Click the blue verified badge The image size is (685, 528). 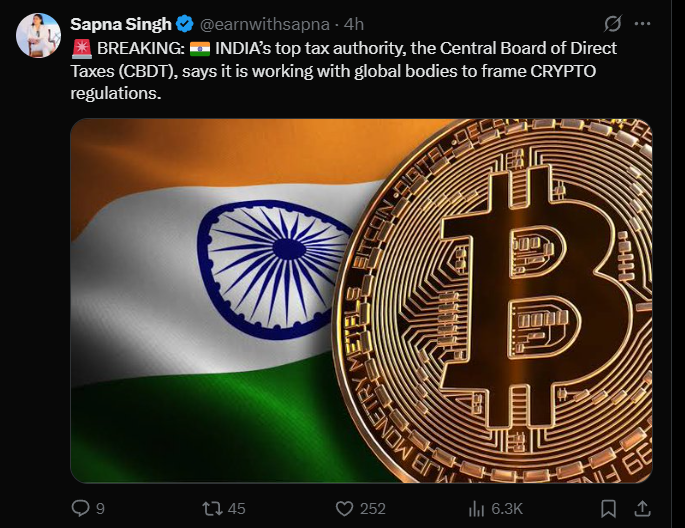(x=185, y=23)
